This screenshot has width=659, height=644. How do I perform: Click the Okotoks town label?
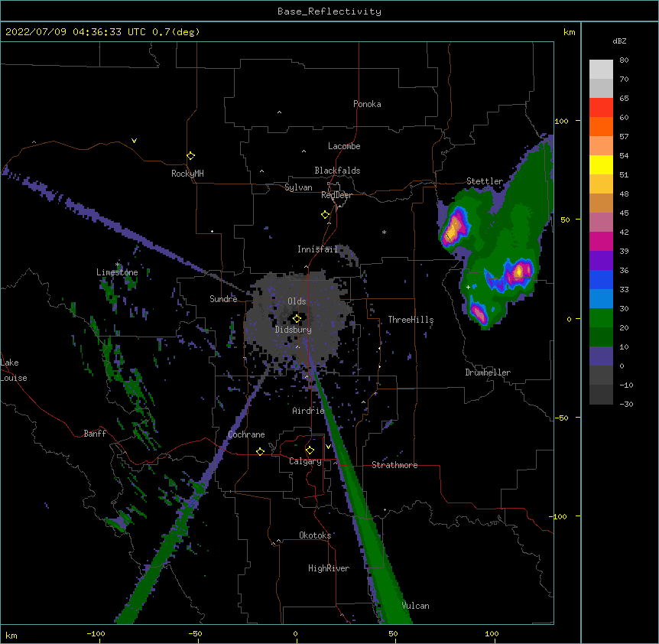point(315,535)
